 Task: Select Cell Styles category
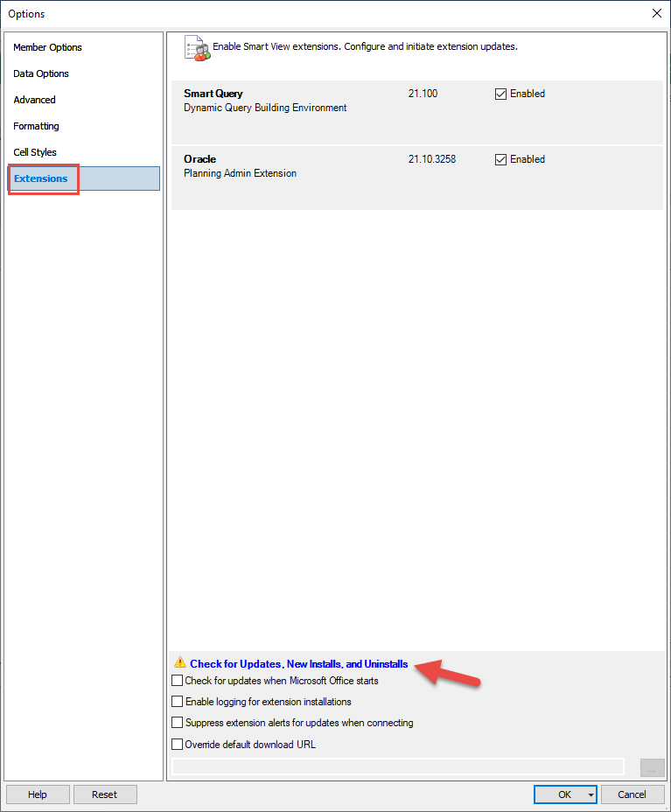pyautogui.click(x=35, y=152)
